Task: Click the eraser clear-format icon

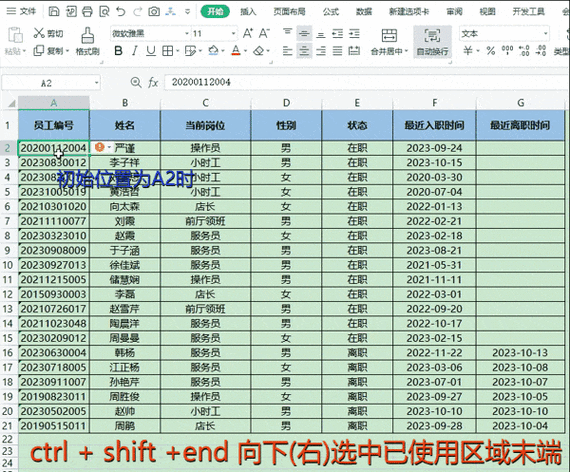Action: coord(259,51)
